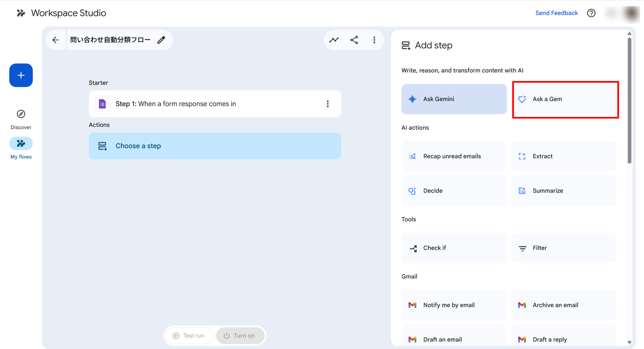Click the pencil icon to rename flow
This screenshot has height=349, width=644.
(x=161, y=40)
